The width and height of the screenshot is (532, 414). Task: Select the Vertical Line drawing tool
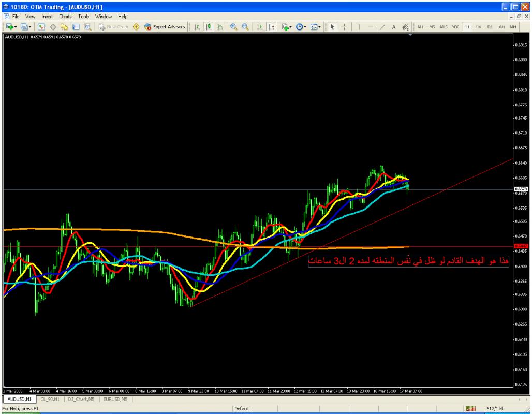coord(359,27)
